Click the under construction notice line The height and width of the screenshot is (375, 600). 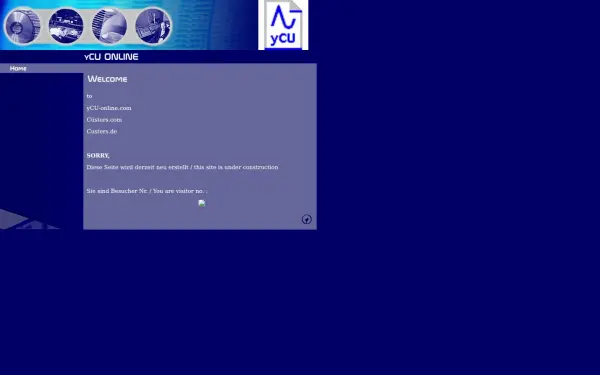(182, 167)
